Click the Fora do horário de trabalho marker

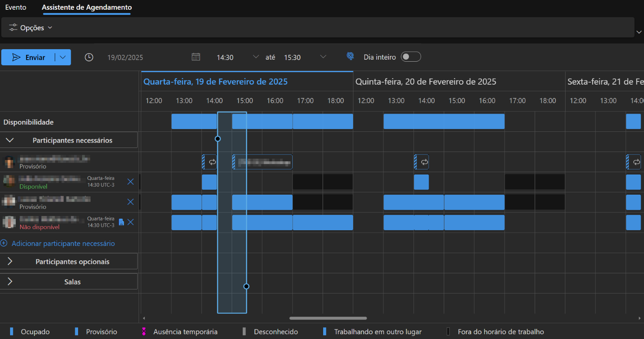click(448, 331)
